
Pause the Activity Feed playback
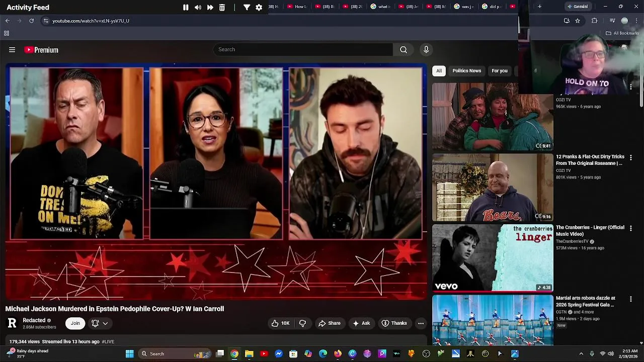point(186,8)
